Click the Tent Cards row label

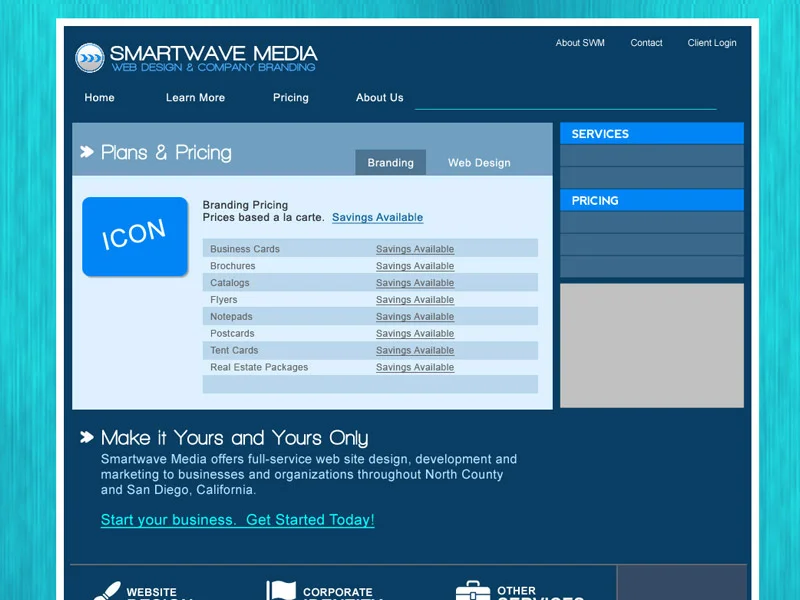(234, 350)
